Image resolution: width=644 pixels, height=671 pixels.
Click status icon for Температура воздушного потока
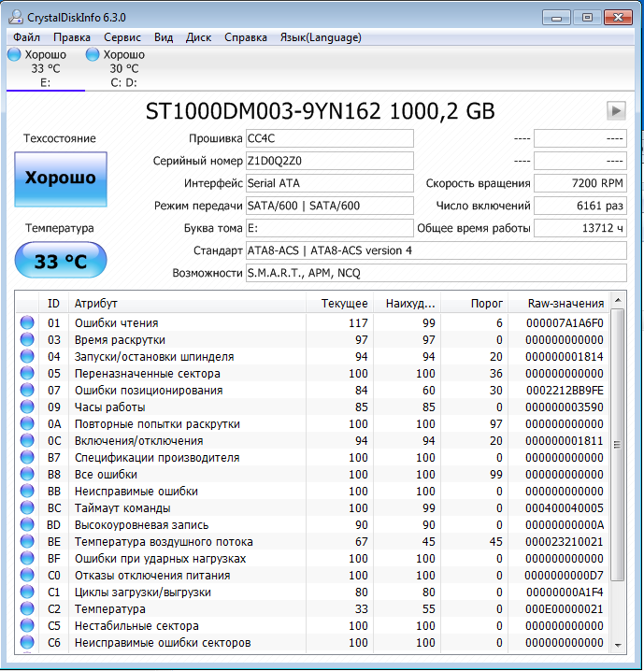(27, 541)
